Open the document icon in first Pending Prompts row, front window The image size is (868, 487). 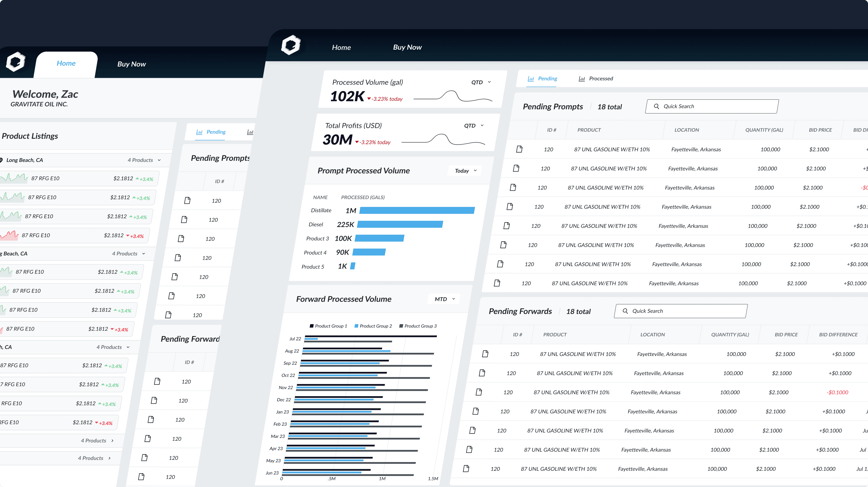pyautogui.click(x=519, y=149)
